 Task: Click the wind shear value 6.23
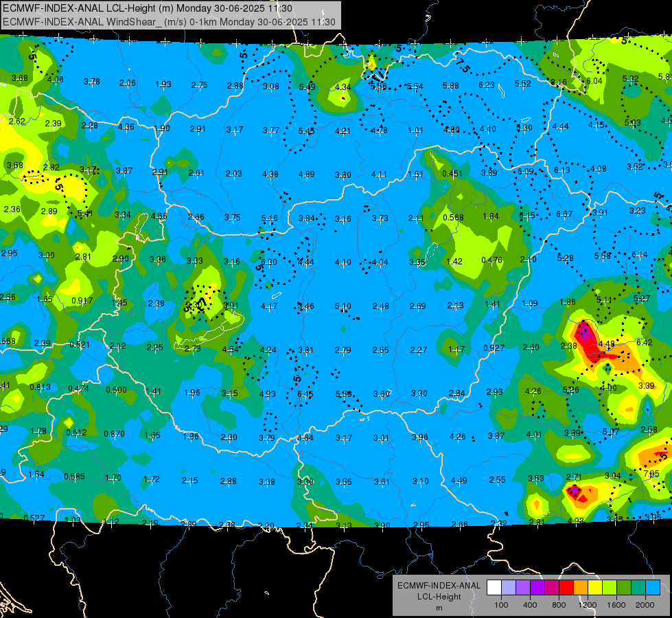487,85
